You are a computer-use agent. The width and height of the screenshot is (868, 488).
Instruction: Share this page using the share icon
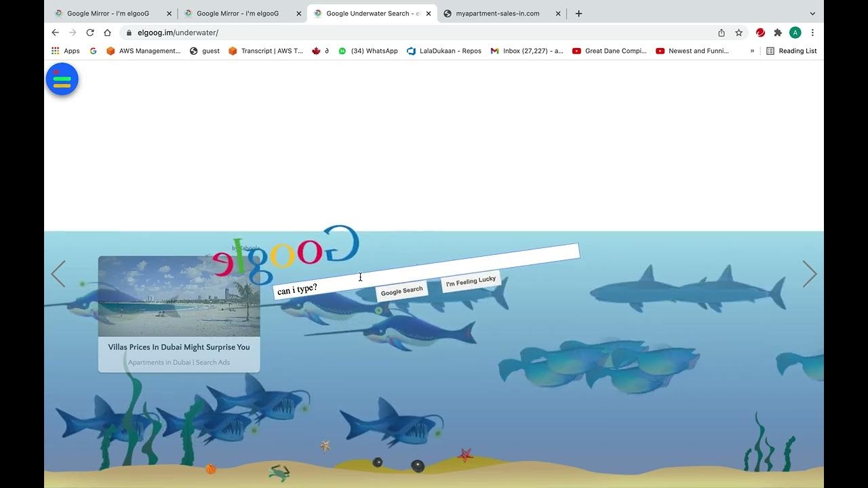point(722,33)
